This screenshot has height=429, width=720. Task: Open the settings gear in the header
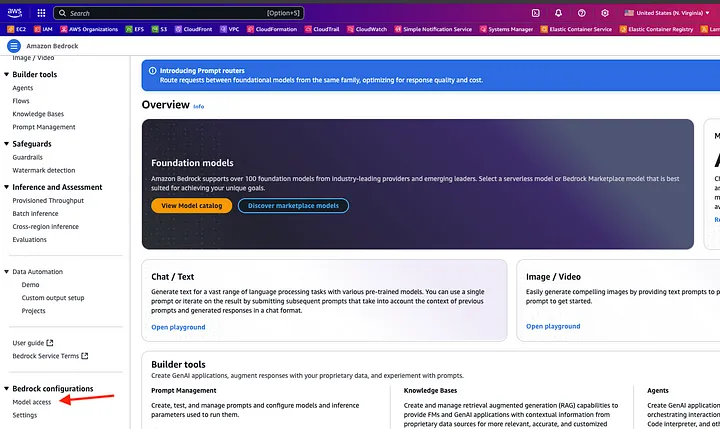pos(605,13)
